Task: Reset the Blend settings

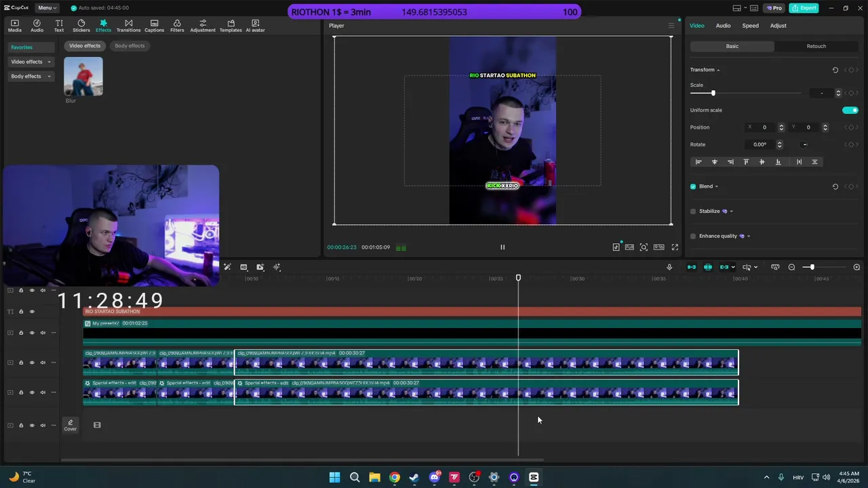Action: click(x=835, y=186)
